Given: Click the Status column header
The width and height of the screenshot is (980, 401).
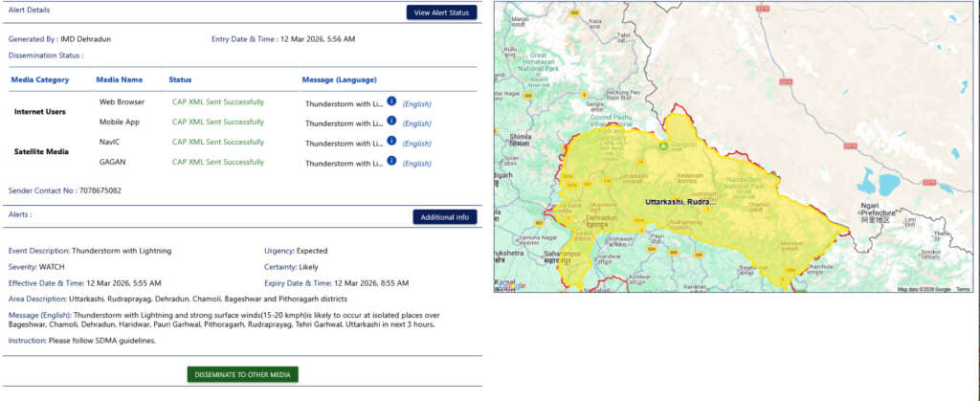Looking at the screenshot, I should click(x=181, y=79).
